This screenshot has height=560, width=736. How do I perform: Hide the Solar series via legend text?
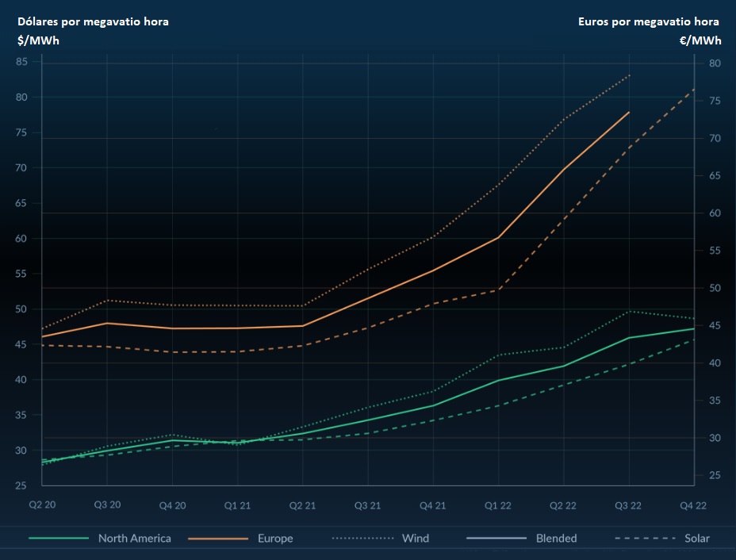[x=696, y=539]
